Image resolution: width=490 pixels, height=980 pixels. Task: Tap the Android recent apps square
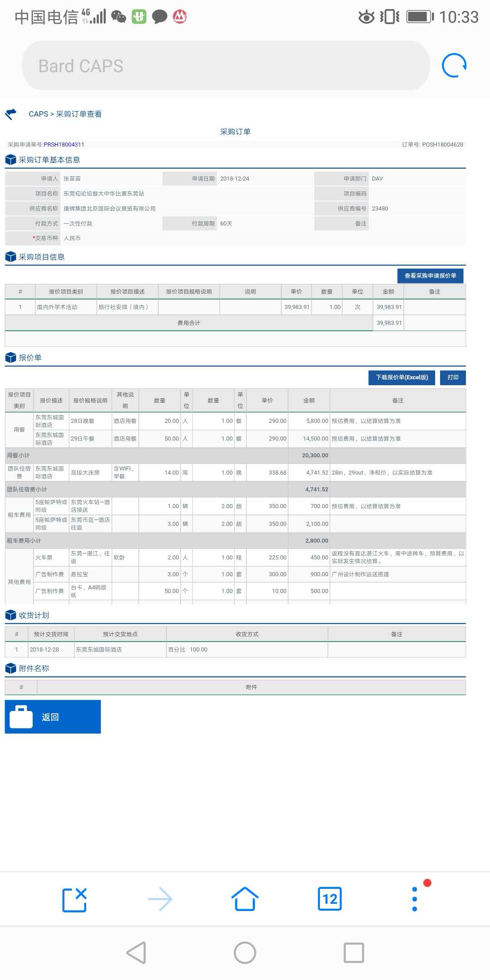(354, 953)
